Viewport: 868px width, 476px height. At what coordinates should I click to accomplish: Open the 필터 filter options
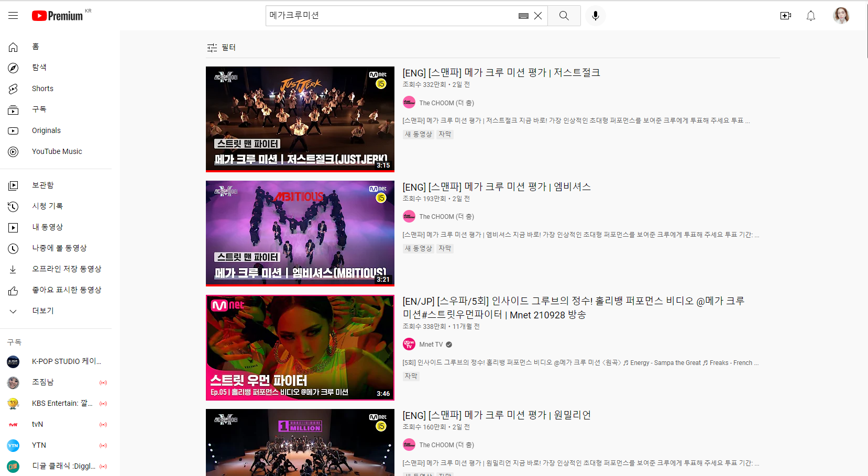coord(222,48)
